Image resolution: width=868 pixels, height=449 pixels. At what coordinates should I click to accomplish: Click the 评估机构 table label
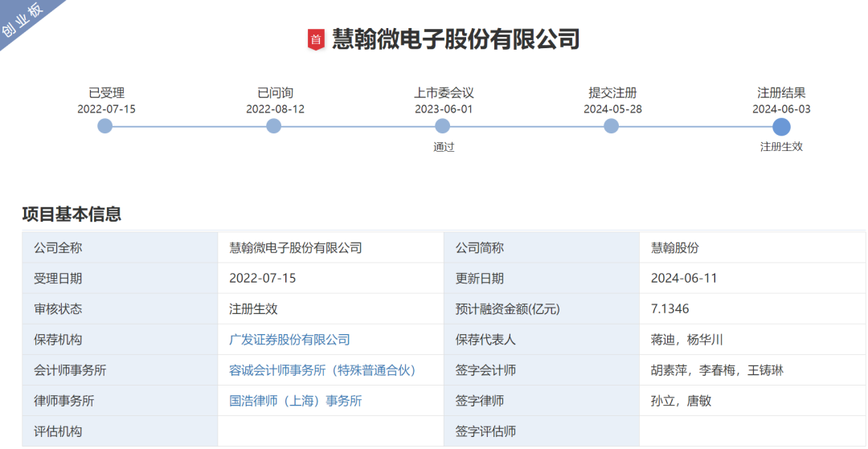(x=58, y=431)
